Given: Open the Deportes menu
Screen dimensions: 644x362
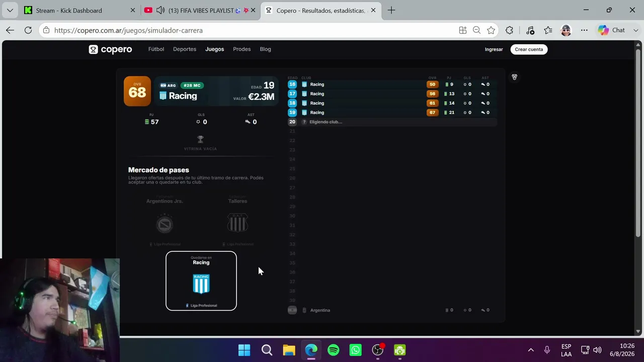Looking at the screenshot, I should [x=185, y=49].
